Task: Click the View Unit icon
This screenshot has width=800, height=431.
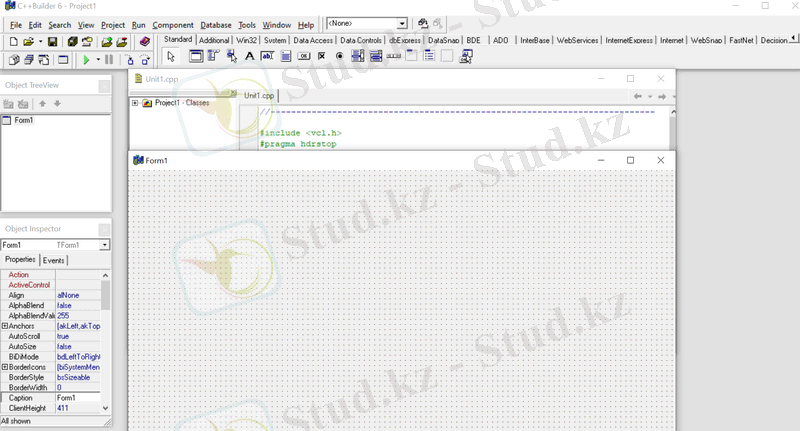Action: (x=14, y=60)
